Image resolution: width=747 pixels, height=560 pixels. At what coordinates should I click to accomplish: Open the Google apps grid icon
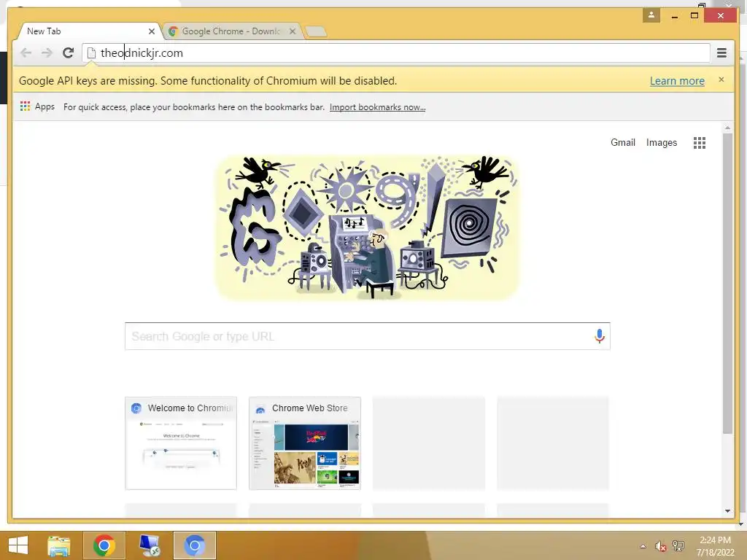(700, 142)
